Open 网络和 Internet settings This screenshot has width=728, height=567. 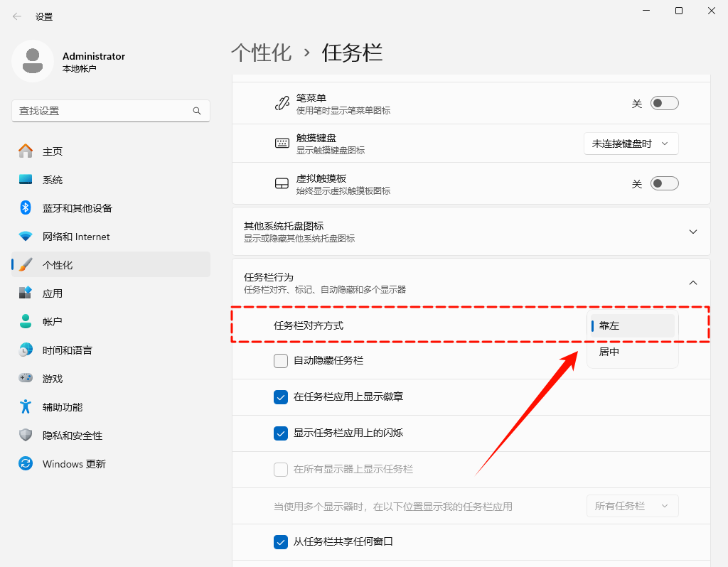(69, 236)
